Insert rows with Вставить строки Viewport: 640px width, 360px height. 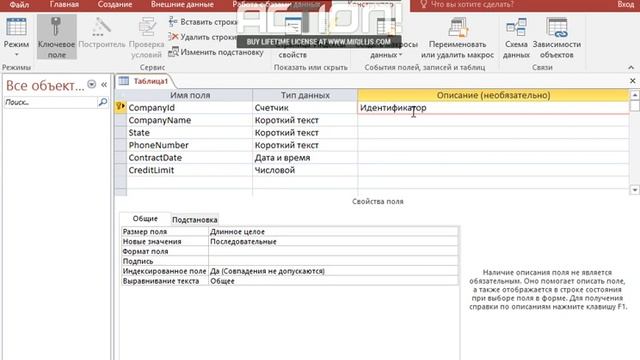click(x=203, y=22)
